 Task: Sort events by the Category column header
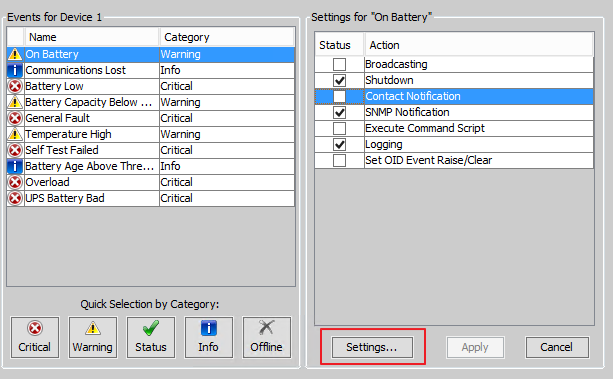point(227,37)
